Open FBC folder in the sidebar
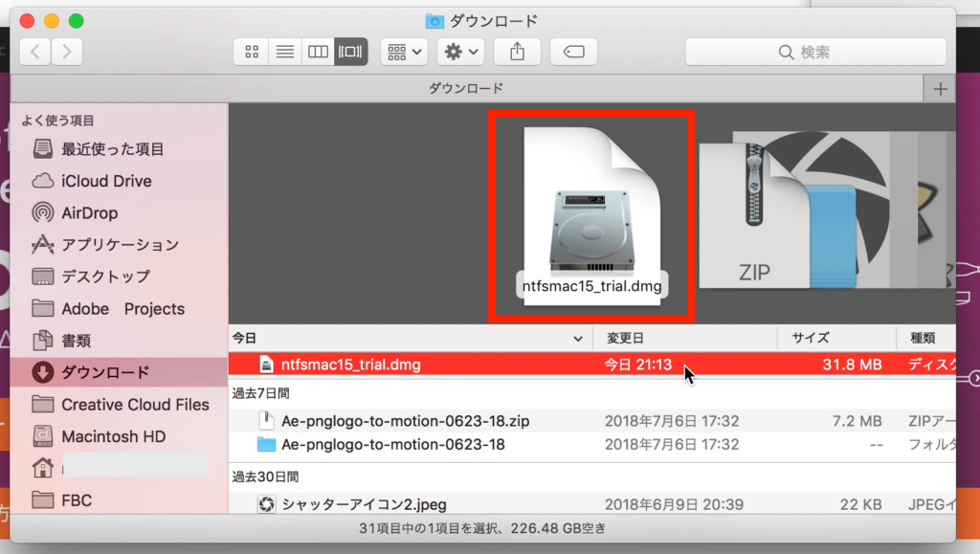The width and height of the screenshot is (980, 554). [119, 500]
